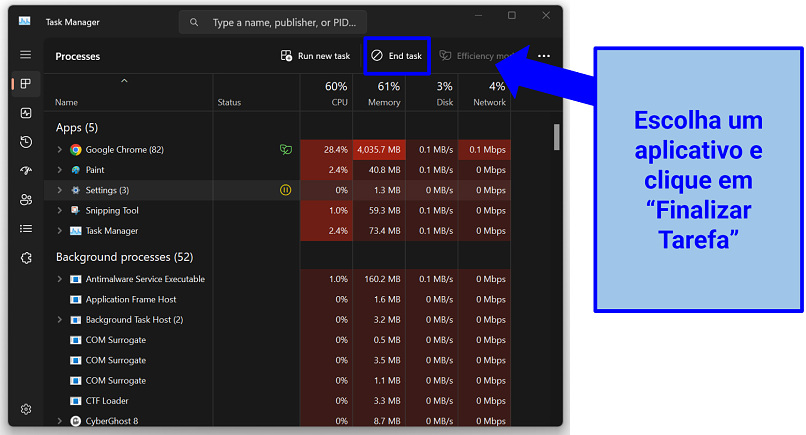Image resolution: width=806 pixels, height=435 pixels.
Task: Click the CyberGhost 8 icon
Action: 76,421
